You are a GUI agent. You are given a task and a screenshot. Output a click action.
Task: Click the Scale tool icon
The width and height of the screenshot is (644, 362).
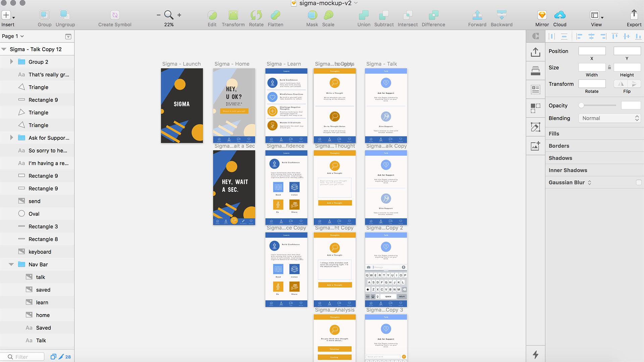tap(328, 15)
